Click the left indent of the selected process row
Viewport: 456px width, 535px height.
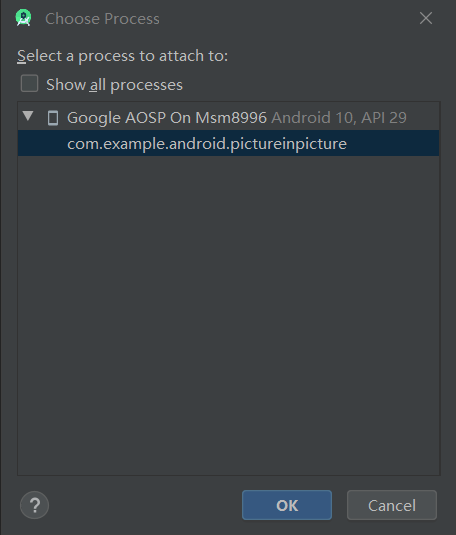(x=42, y=144)
